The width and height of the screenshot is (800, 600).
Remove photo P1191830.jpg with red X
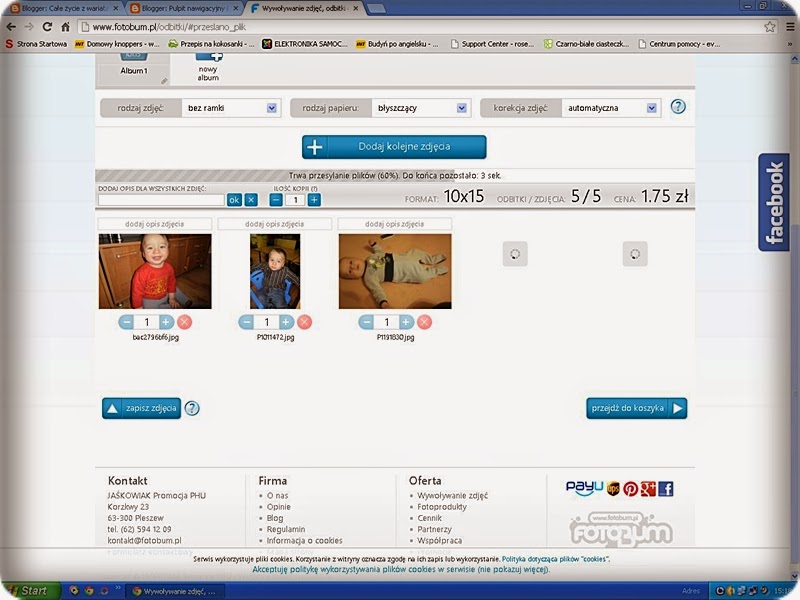[x=424, y=322]
